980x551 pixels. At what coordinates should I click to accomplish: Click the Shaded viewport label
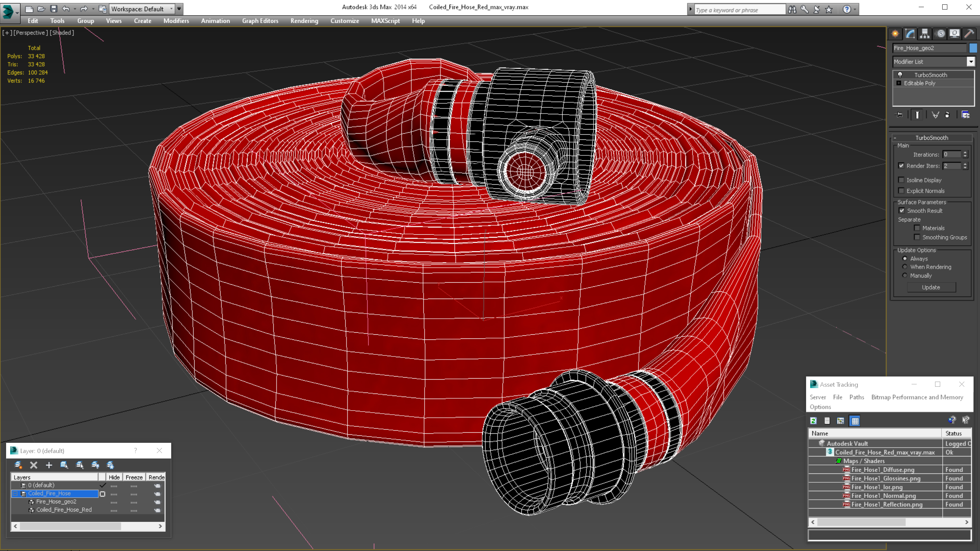coord(62,33)
